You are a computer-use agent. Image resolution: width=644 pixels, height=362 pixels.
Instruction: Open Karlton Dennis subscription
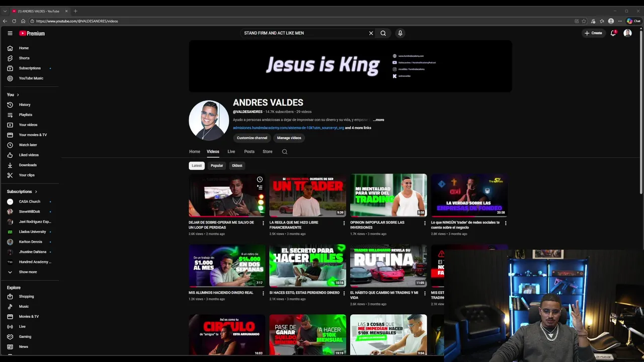(x=30, y=242)
